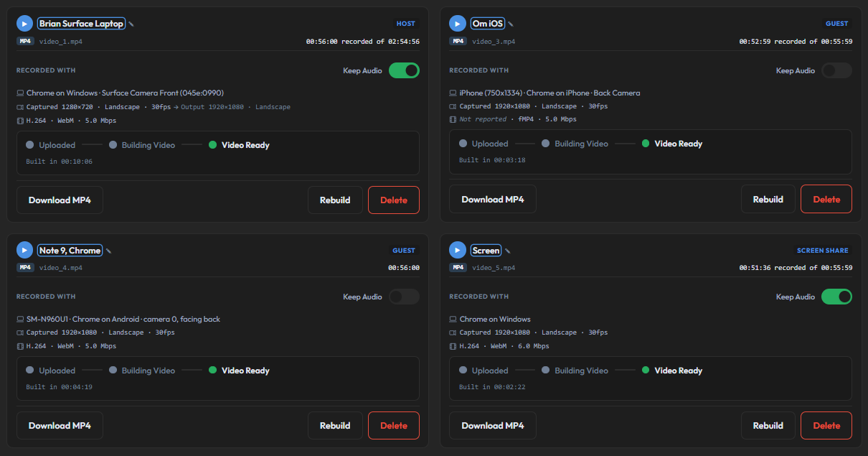Delete the Screen share recording

pyautogui.click(x=826, y=425)
